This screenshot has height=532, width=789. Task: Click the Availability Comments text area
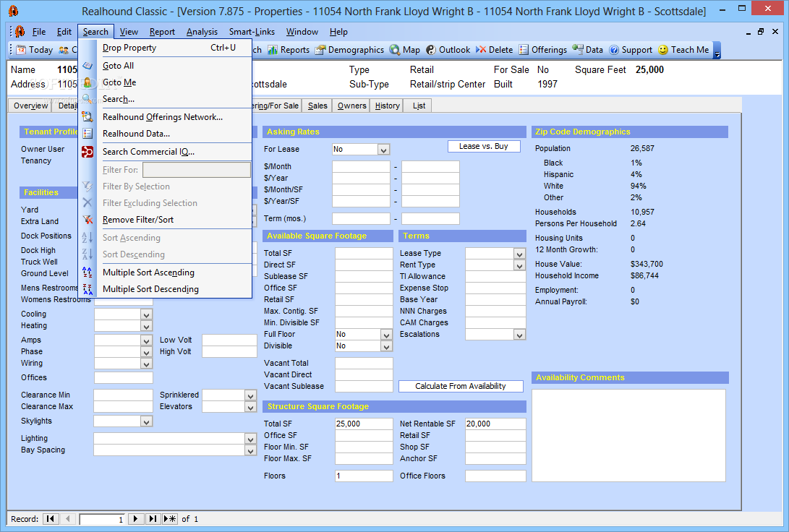pyautogui.click(x=628, y=435)
